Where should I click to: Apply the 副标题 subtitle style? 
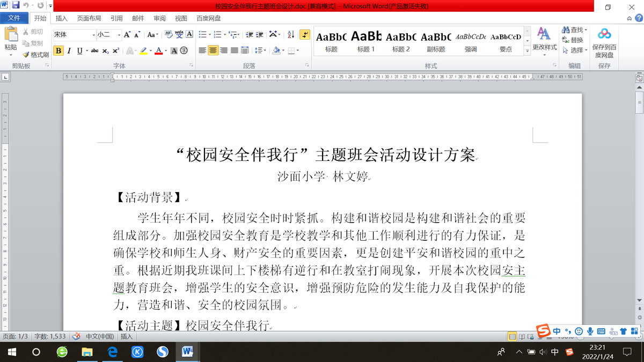pos(436,41)
